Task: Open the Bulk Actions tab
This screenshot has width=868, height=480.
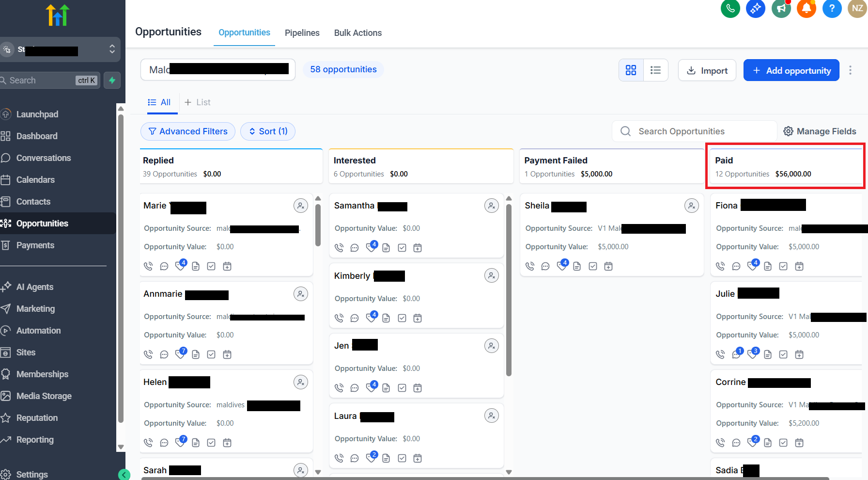Action: (358, 32)
